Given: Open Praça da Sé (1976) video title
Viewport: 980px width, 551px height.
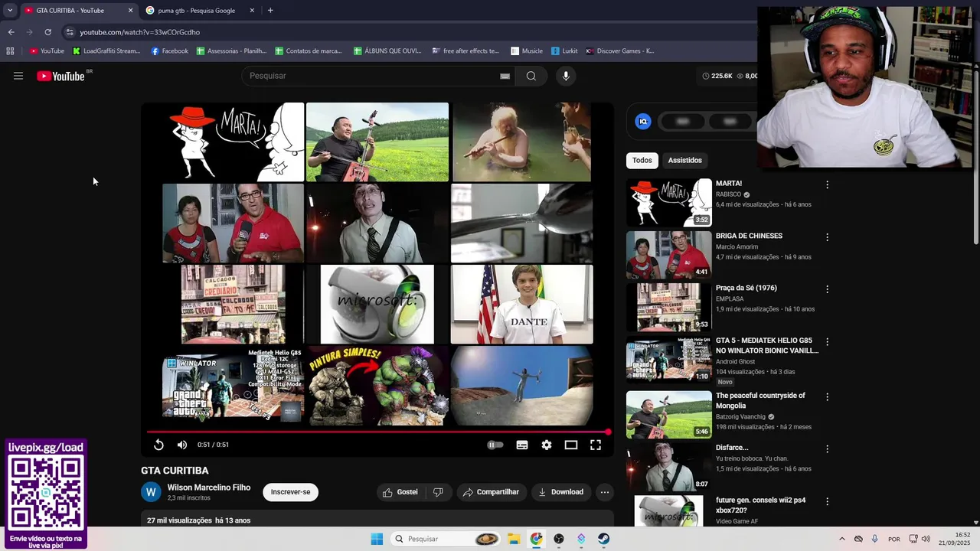Looking at the screenshot, I should click(746, 288).
